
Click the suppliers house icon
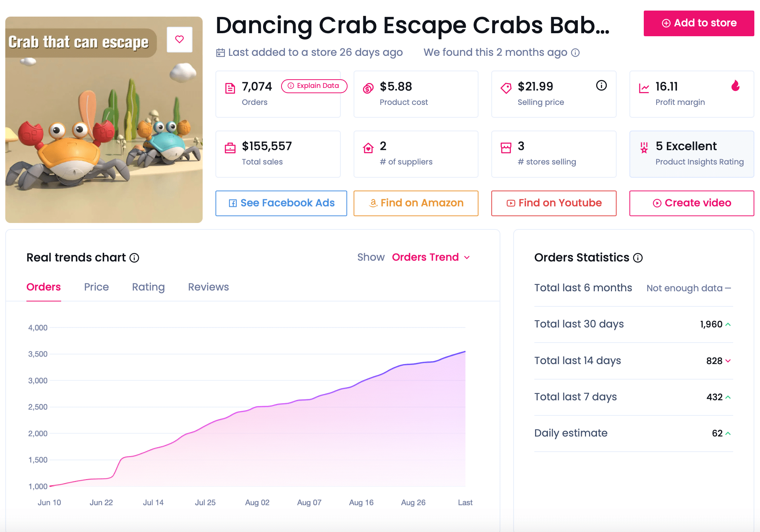coord(368,148)
